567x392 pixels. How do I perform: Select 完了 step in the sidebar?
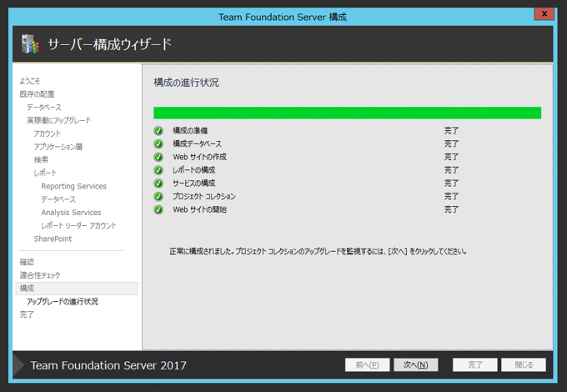point(27,314)
